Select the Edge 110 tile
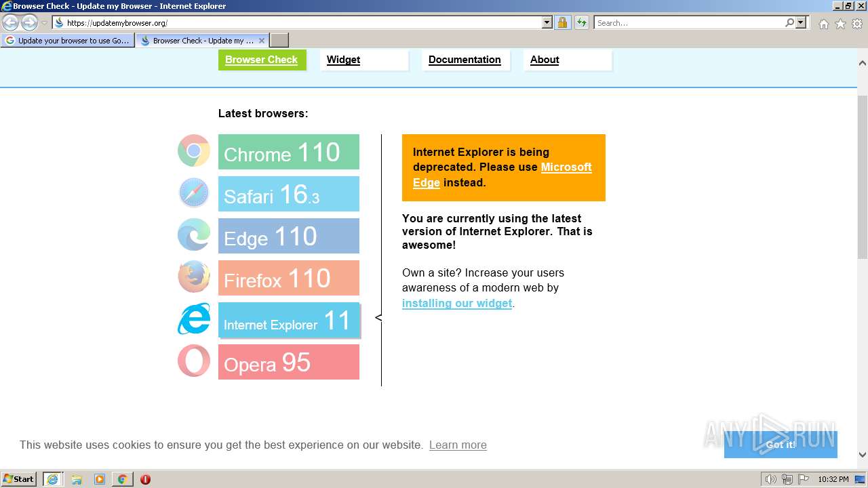The width and height of the screenshot is (868, 488). pyautogui.click(x=289, y=236)
